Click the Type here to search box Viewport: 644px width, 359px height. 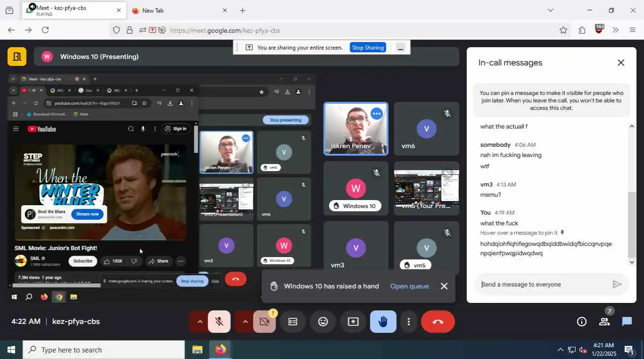(x=104, y=350)
